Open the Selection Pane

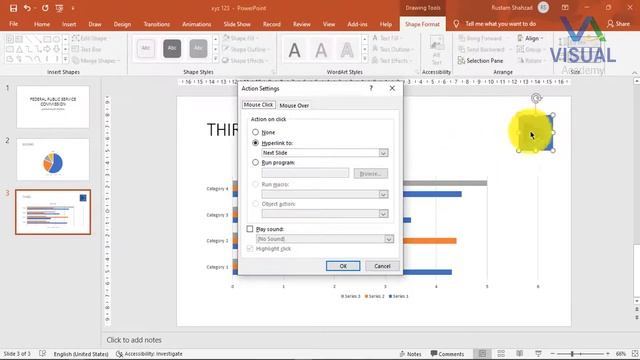480,60
